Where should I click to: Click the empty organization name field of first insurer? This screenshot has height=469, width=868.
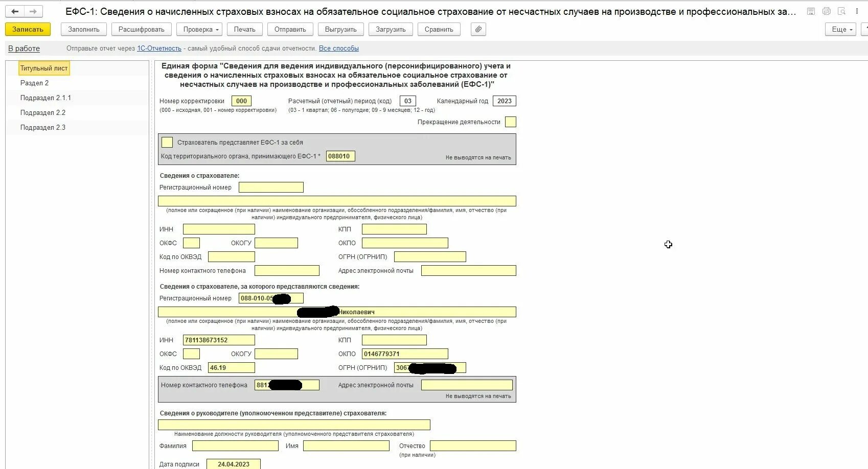337,201
